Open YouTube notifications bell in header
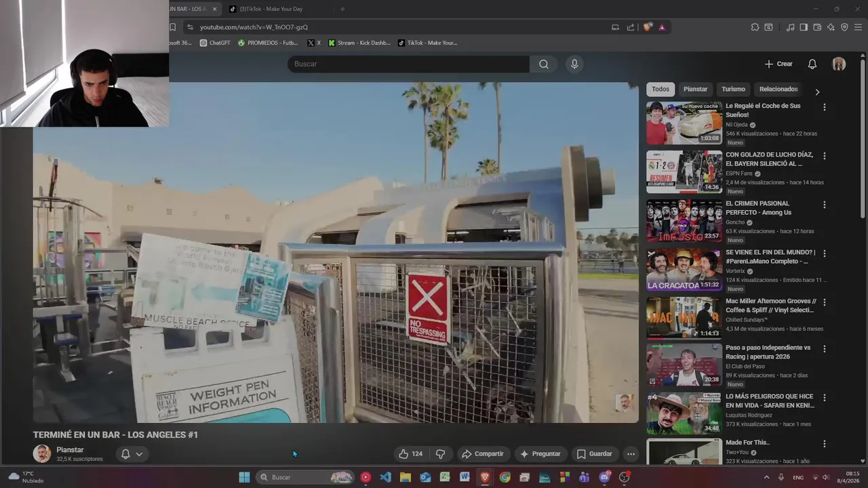 (x=812, y=64)
